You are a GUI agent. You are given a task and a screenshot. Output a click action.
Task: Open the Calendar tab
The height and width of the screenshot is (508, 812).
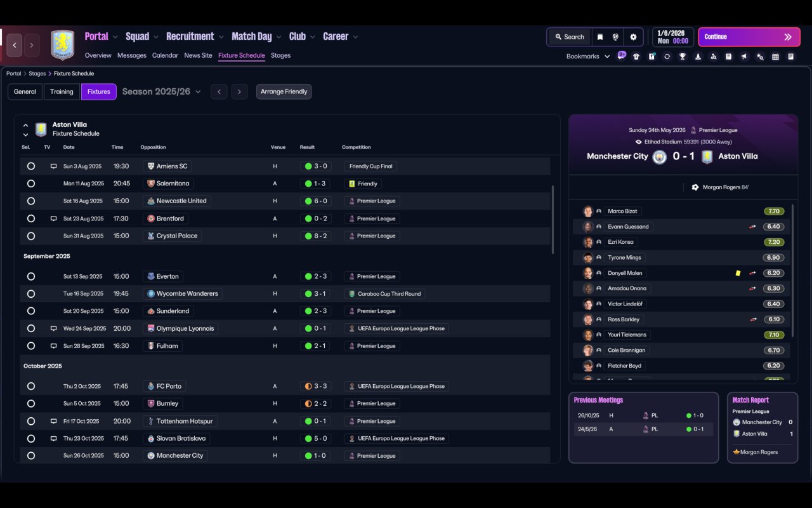point(165,55)
